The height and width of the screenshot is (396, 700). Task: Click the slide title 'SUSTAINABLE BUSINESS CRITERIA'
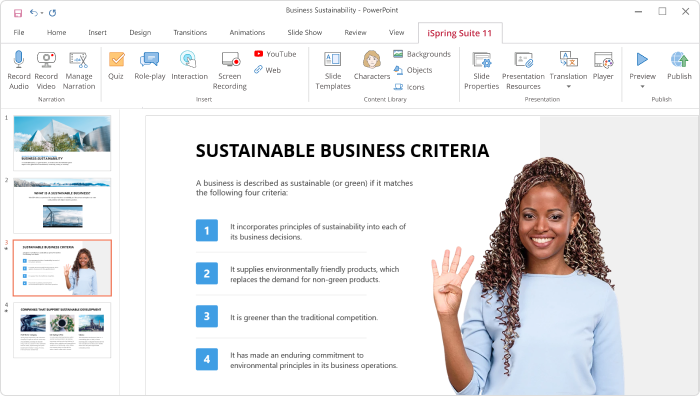tap(342, 151)
